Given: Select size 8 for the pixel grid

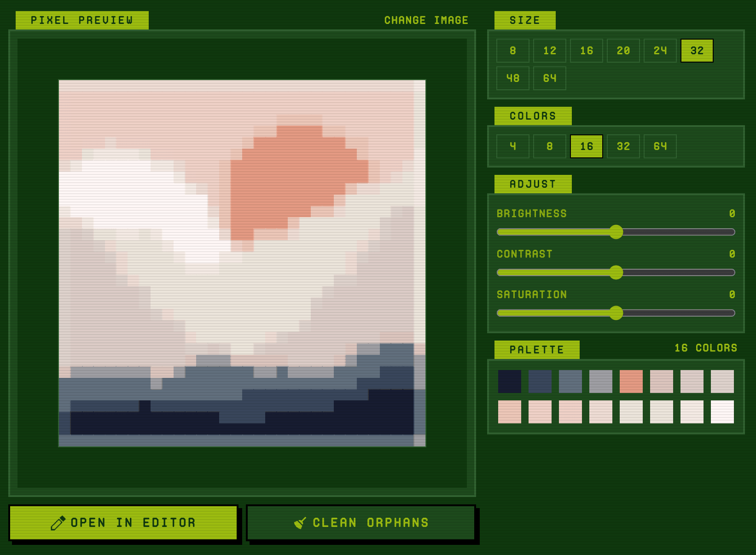Looking at the screenshot, I should (x=512, y=51).
